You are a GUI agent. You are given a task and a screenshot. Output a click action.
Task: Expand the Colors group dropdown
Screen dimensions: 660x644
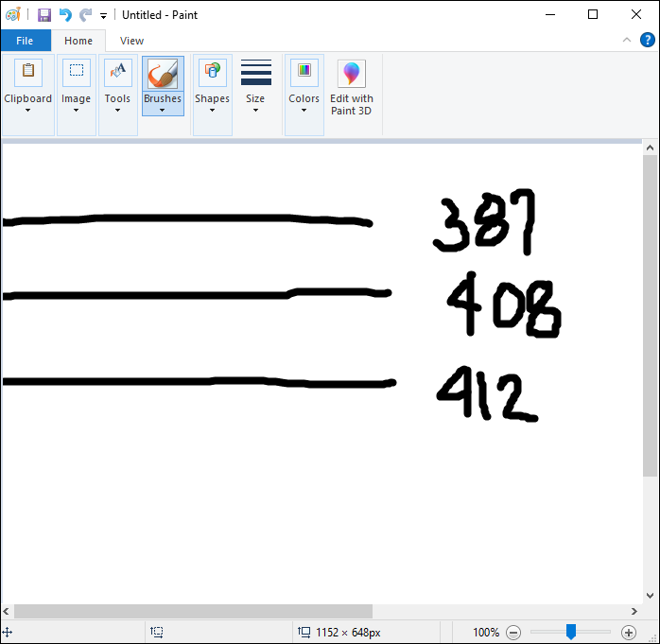[304, 111]
